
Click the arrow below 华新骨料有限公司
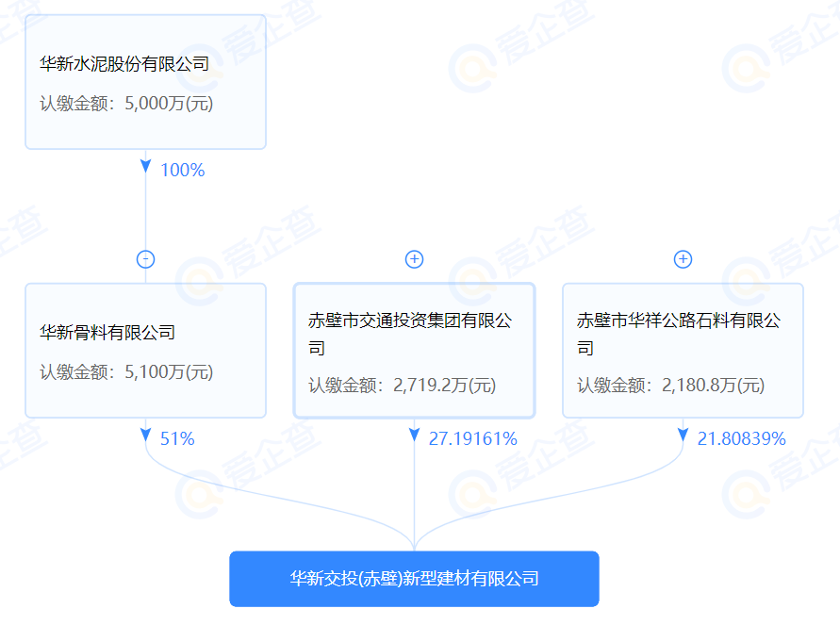[x=144, y=434]
